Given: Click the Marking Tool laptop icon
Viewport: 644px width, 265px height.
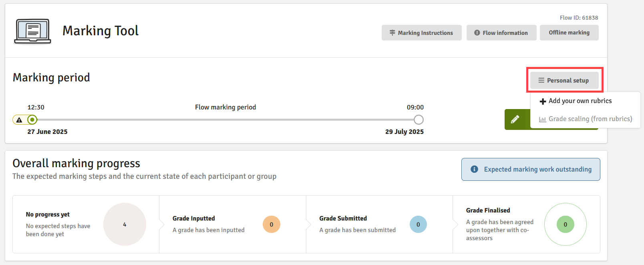Looking at the screenshot, I should 33,31.
